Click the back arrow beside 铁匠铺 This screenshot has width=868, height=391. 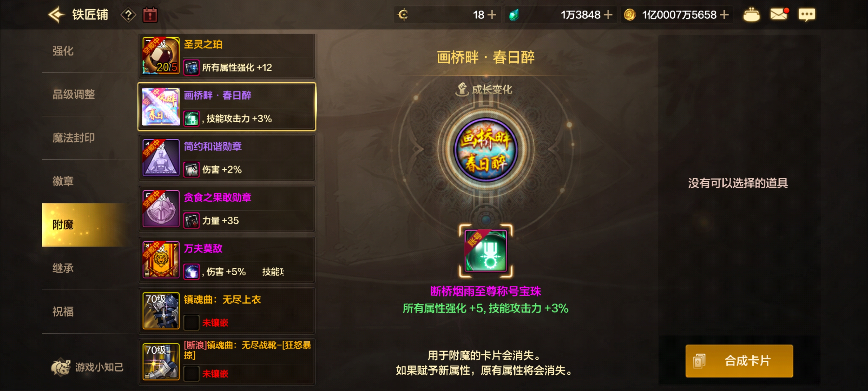point(56,15)
